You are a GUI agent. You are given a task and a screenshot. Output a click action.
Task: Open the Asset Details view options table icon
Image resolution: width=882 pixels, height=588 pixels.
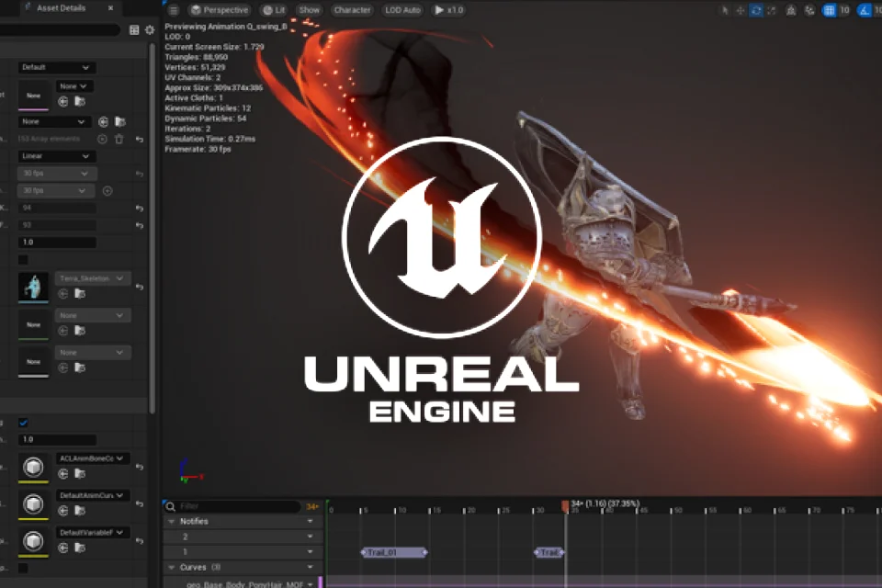coord(134,29)
